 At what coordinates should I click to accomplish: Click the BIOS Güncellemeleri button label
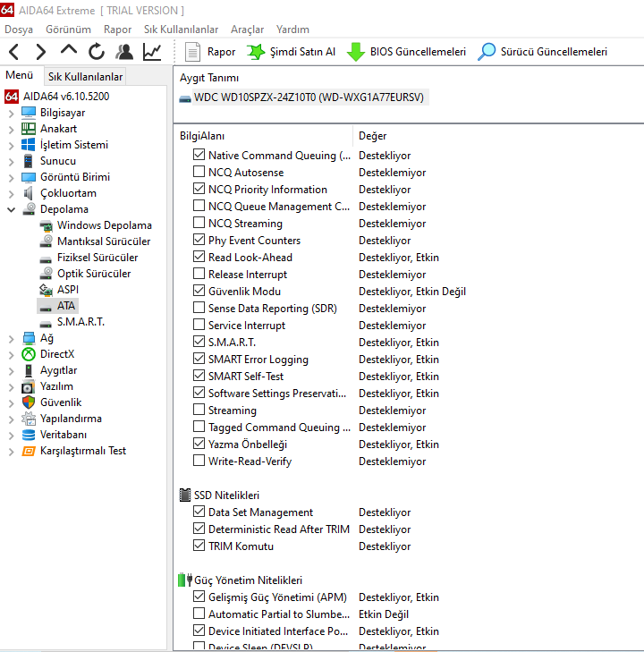[x=418, y=52]
